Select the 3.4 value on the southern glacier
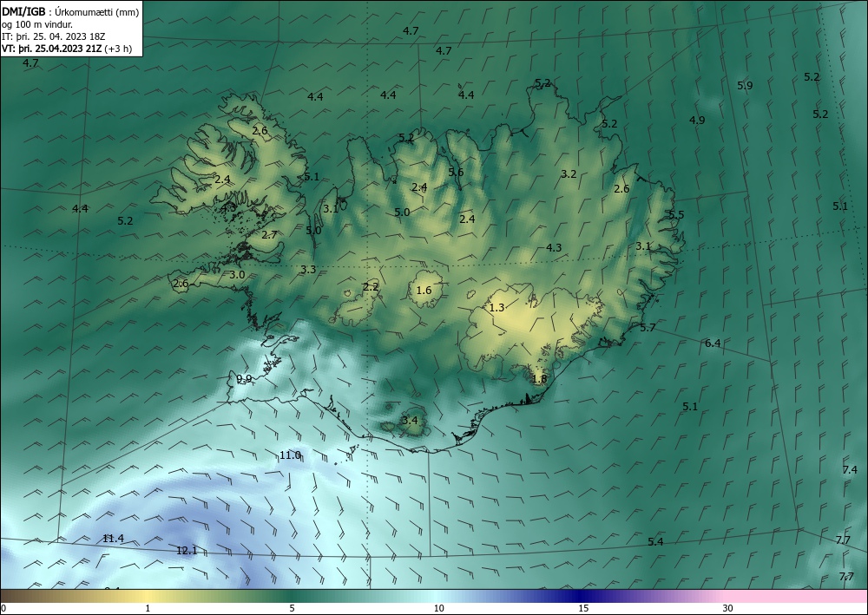This screenshot has height=615, width=868. [410, 421]
